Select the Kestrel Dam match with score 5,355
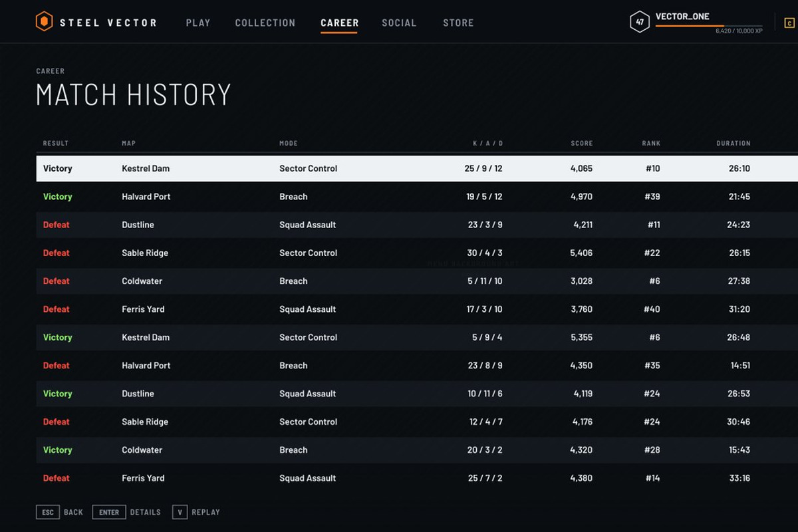Screen dimensions: 798x532 pyautogui.click(x=417, y=337)
